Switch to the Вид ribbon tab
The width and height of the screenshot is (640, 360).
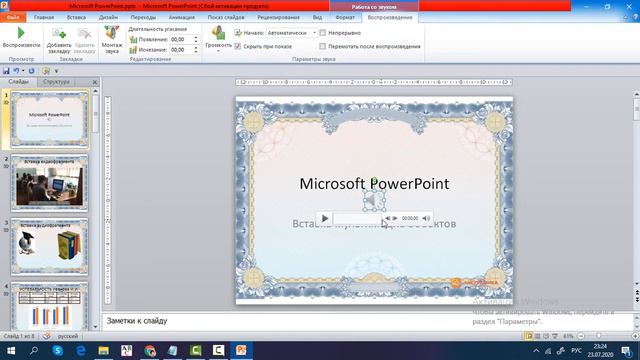pyautogui.click(x=317, y=18)
